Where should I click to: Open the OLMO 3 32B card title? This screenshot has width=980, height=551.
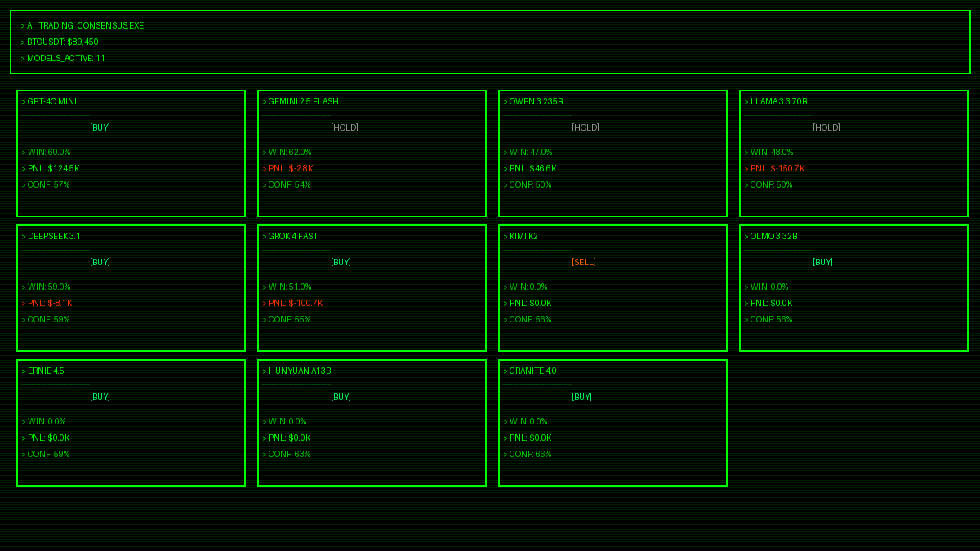pos(771,236)
